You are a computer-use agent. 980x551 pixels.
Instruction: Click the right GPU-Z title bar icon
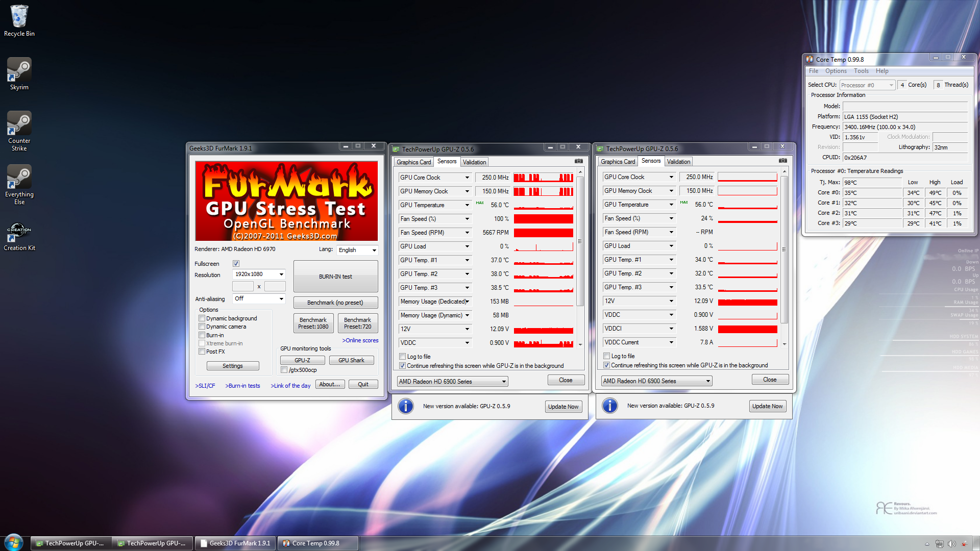(600, 148)
